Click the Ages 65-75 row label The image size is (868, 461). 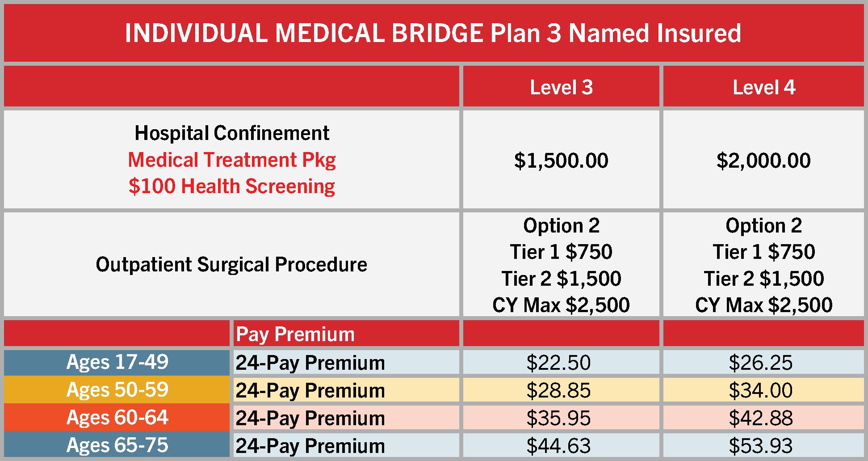click(x=117, y=445)
